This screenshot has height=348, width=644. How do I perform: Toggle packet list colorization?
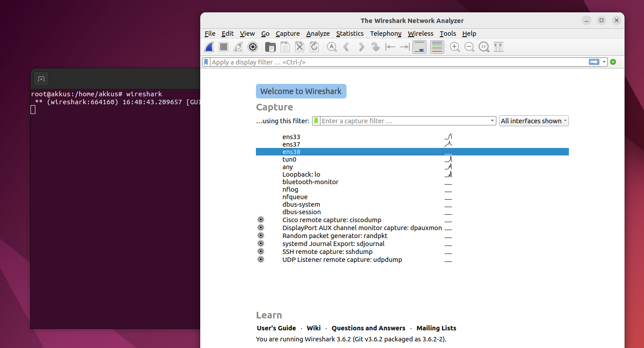point(437,47)
